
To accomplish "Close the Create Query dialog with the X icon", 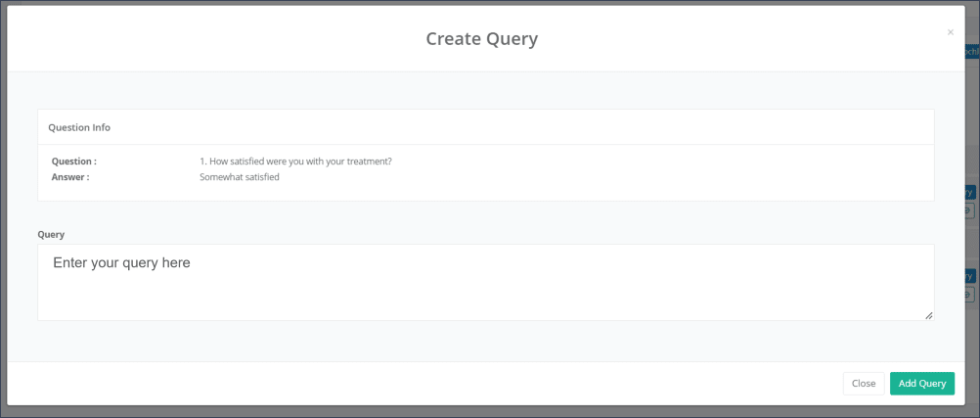I will (x=950, y=32).
